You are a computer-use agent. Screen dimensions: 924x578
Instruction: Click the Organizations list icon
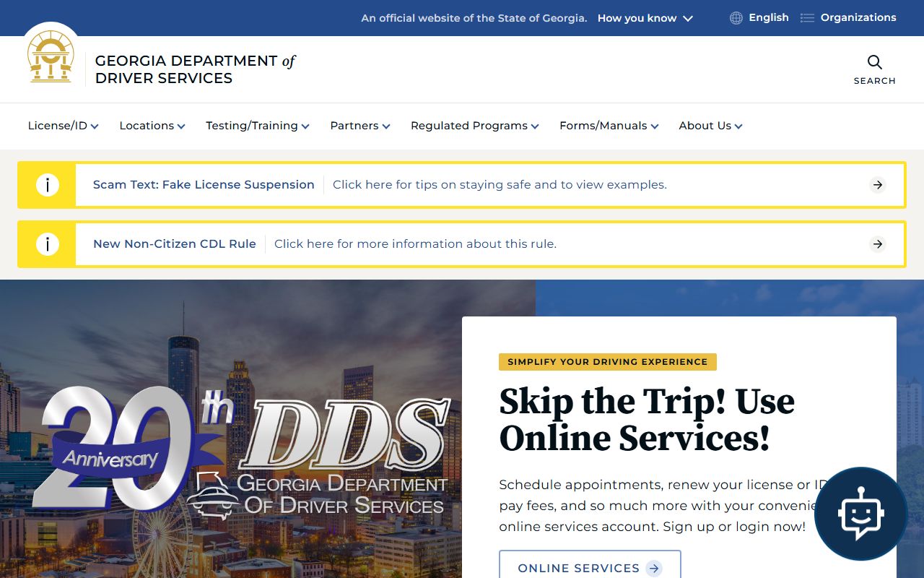pyautogui.click(x=807, y=18)
